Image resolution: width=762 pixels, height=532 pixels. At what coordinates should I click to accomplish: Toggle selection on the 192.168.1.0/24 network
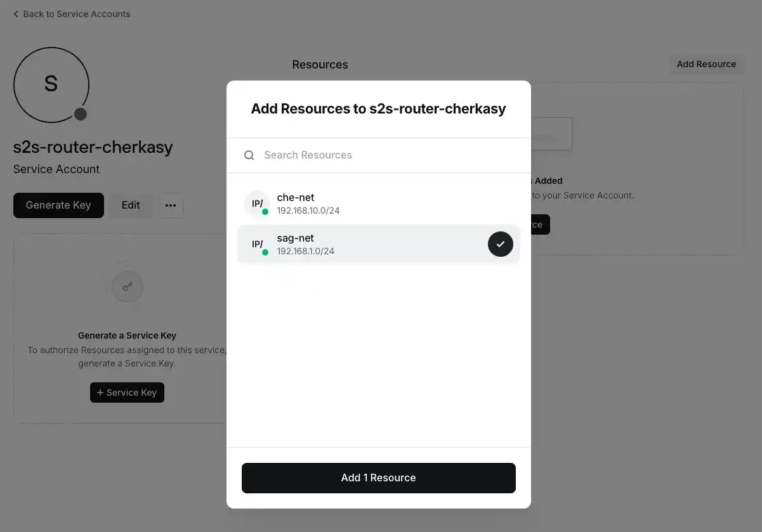[x=378, y=243]
